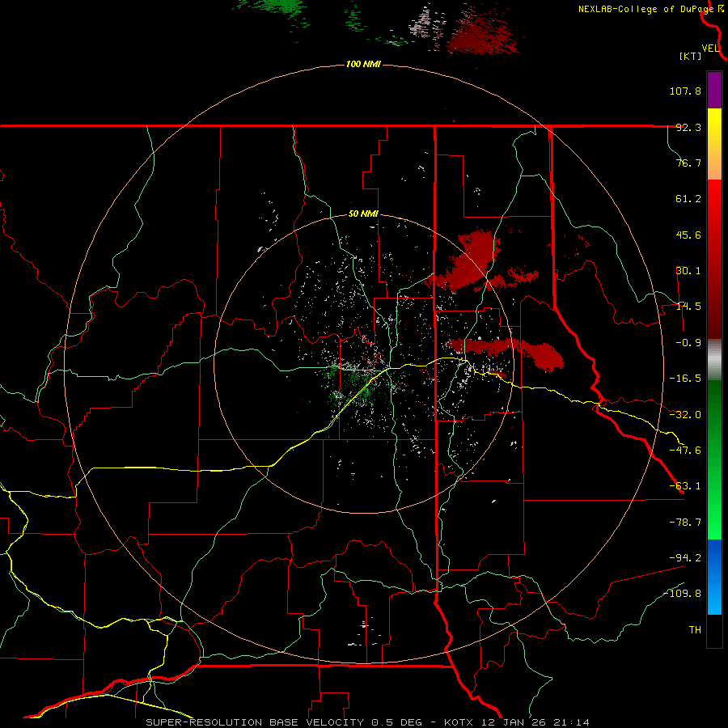Image resolution: width=728 pixels, height=728 pixels.
Task: Click SUPER-RESOLUTION BASE VELOCITY in the footer
Action: (255, 722)
